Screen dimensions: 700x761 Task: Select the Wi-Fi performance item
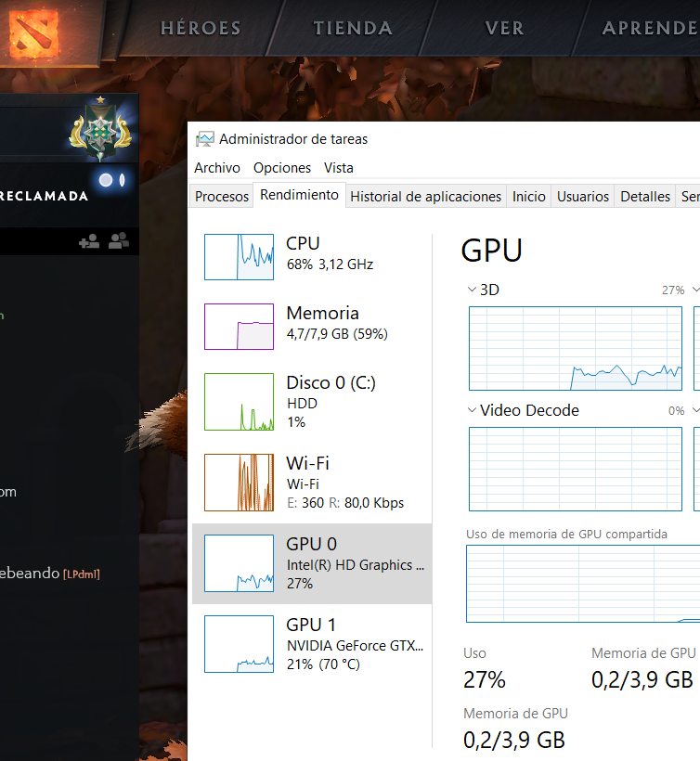click(312, 483)
